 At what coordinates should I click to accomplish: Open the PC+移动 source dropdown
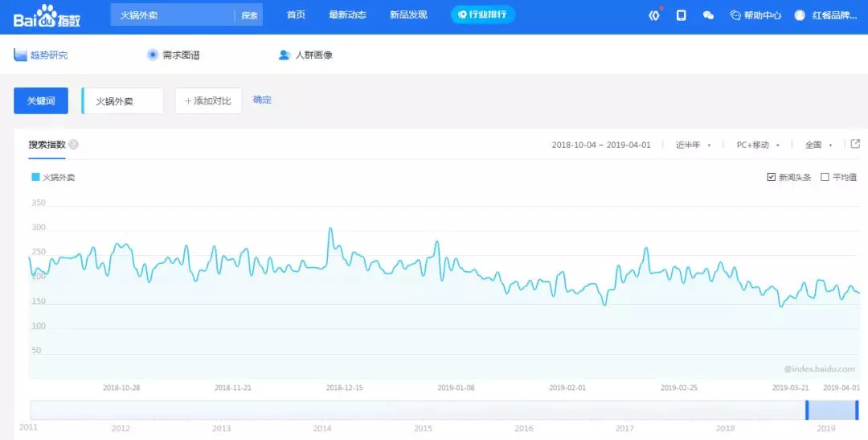tap(758, 145)
